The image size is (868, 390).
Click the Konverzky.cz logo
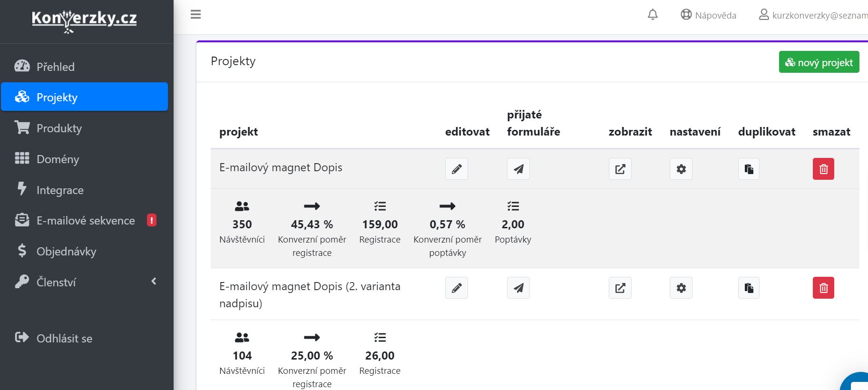(84, 20)
